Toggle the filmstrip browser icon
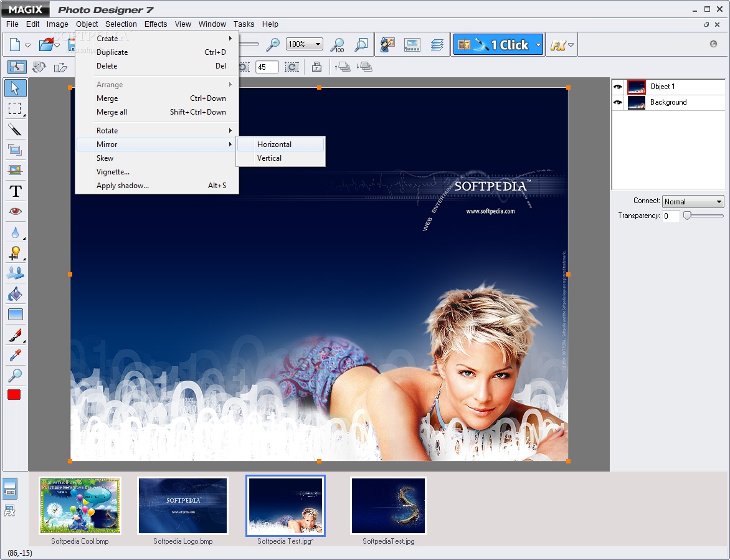 click(10, 489)
